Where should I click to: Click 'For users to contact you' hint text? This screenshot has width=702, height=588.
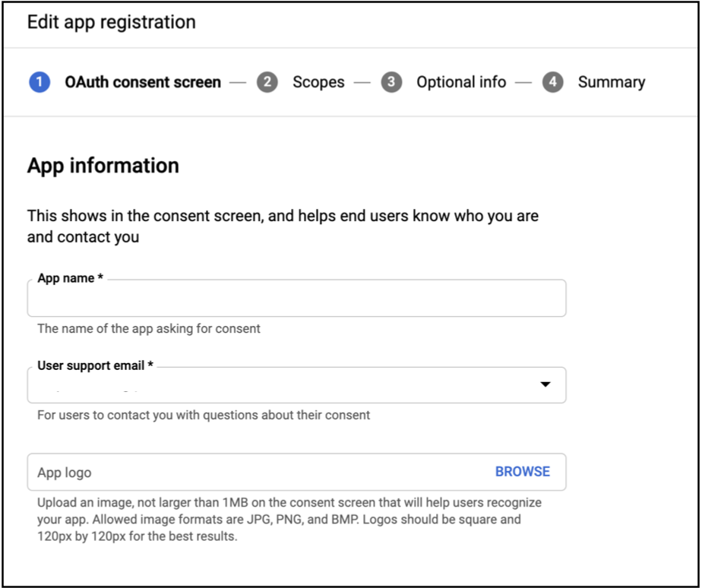point(204,415)
